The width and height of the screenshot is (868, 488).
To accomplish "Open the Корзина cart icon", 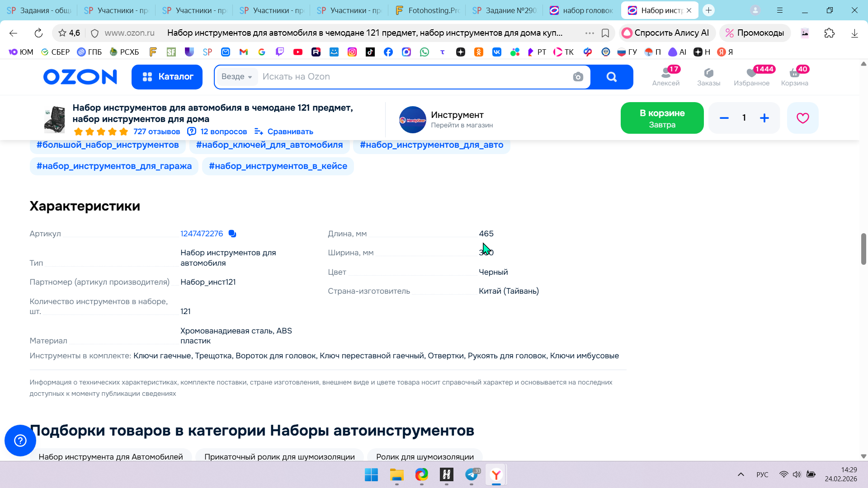I will tap(794, 76).
